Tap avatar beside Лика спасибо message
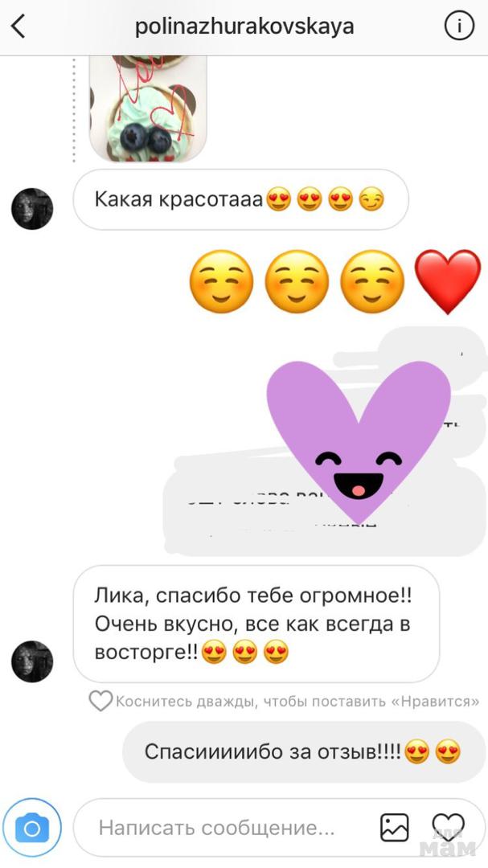Viewport: 488px width, 868px height. tap(32, 661)
